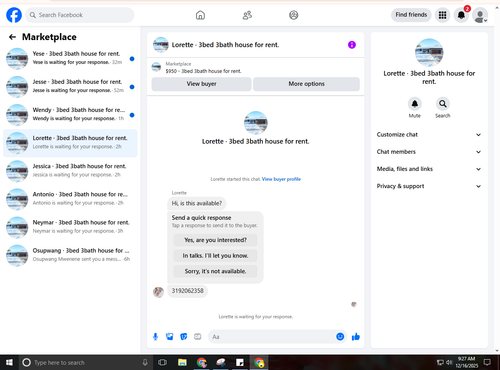Click the View buyer button

201,84
